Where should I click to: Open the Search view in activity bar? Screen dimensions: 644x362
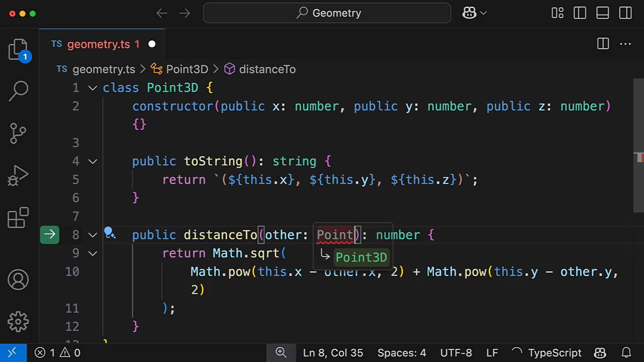[x=18, y=90]
